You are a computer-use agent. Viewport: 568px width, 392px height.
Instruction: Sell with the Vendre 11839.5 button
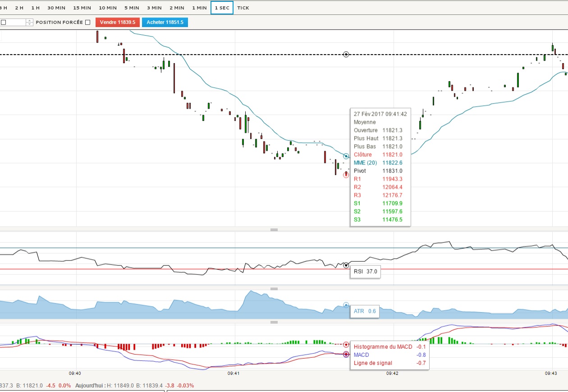coord(118,22)
